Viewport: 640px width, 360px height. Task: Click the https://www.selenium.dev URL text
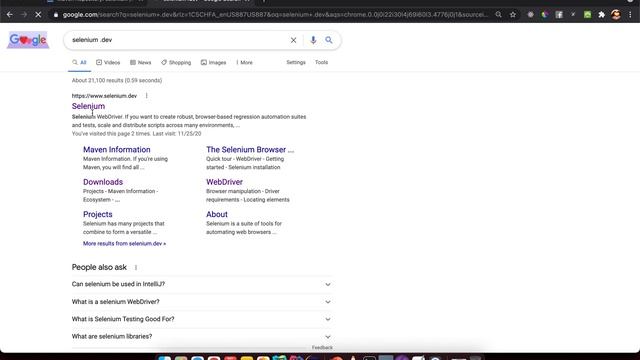(104, 96)
